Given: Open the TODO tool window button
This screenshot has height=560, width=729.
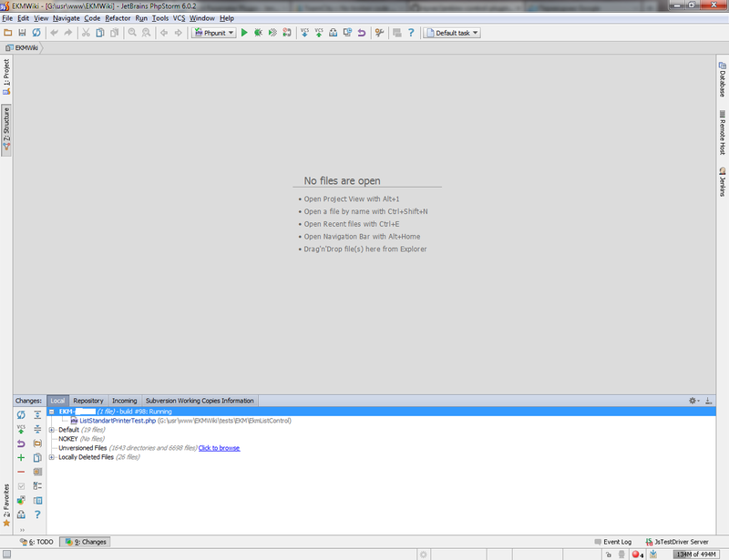Looking at the screenshot, I should pyautogui.click(x=36, y=542).
